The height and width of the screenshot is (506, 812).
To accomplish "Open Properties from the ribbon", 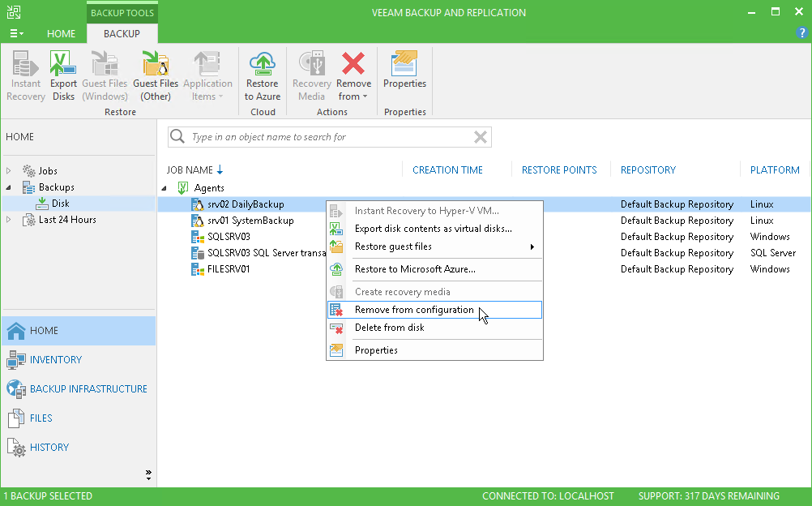I will tap(404, 70).
